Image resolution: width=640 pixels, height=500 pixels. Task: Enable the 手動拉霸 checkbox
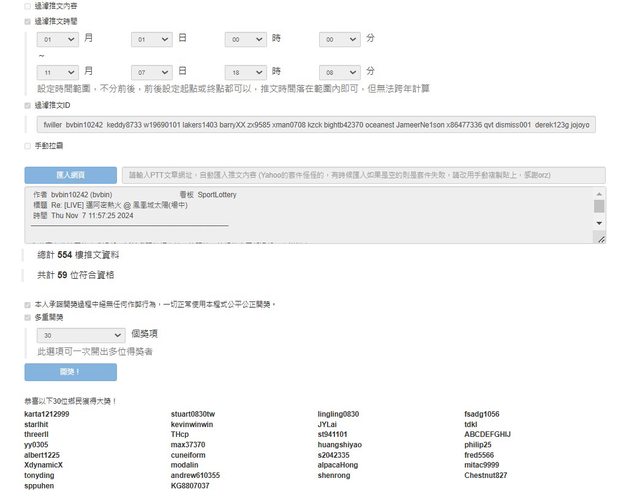pos(28,146)
